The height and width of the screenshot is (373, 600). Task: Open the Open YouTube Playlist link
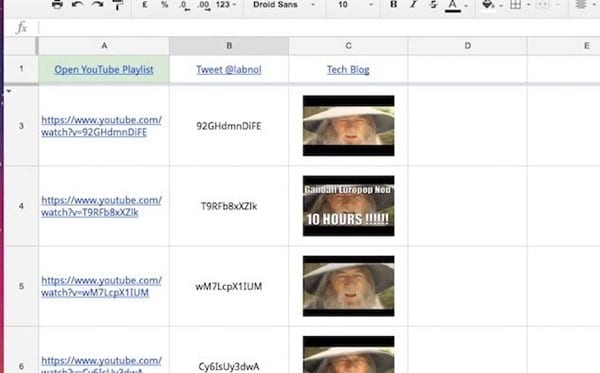click(104, 70)
